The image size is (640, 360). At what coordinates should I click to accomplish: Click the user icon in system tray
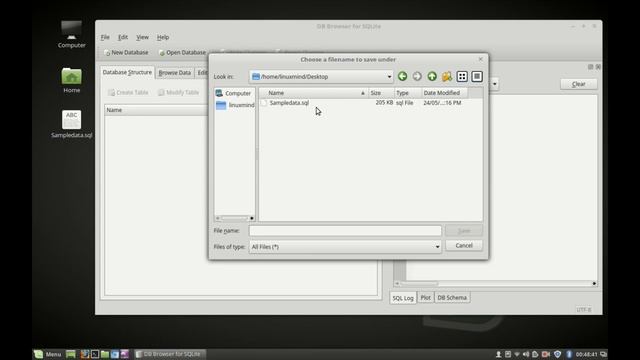(x=498, y=354)
